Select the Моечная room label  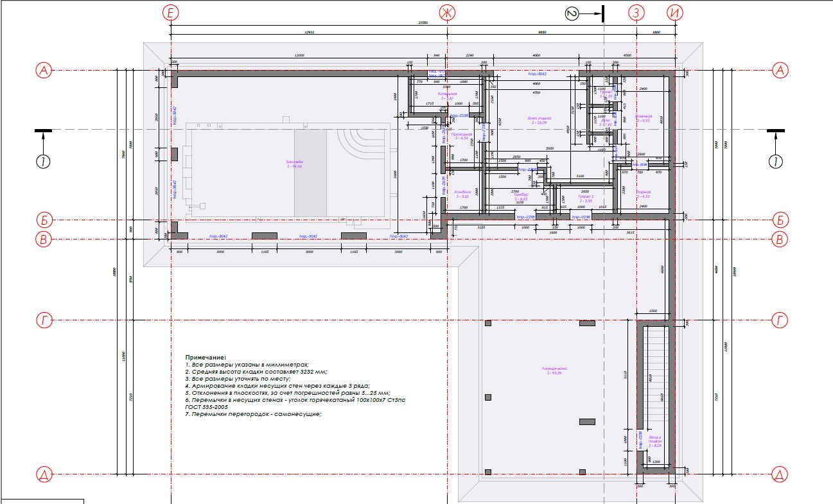click(x=643, y=118)
